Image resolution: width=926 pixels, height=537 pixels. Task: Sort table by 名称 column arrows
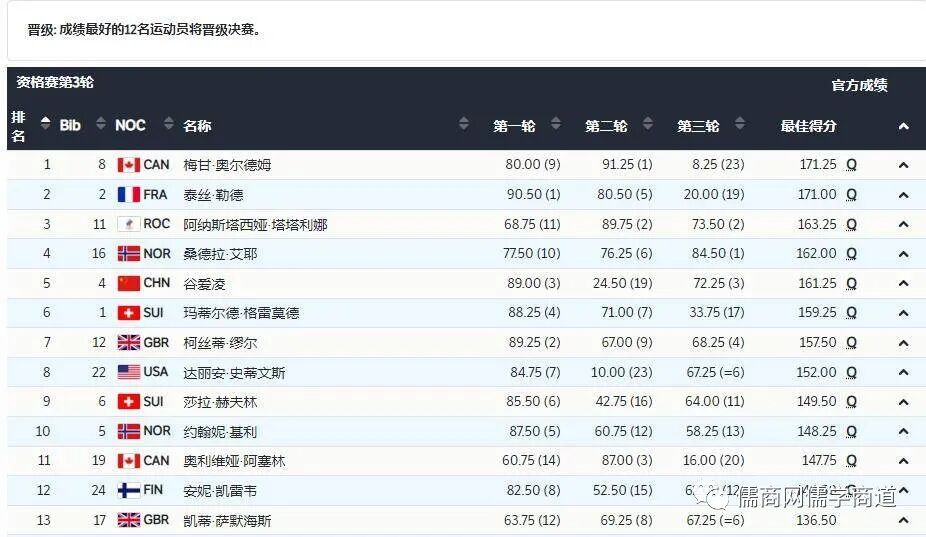[464, 124]
